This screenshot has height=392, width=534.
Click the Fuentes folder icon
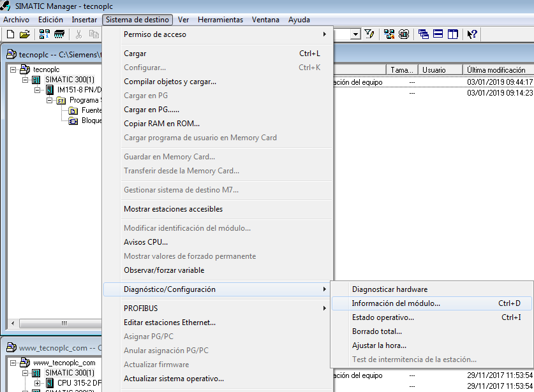[x=73, y=111]
